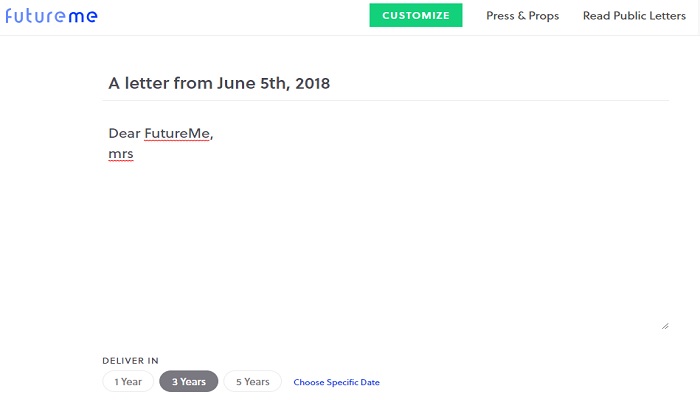700x400 pixels.
Task: Open Read Public Letters
Action: tap(634, 16)
